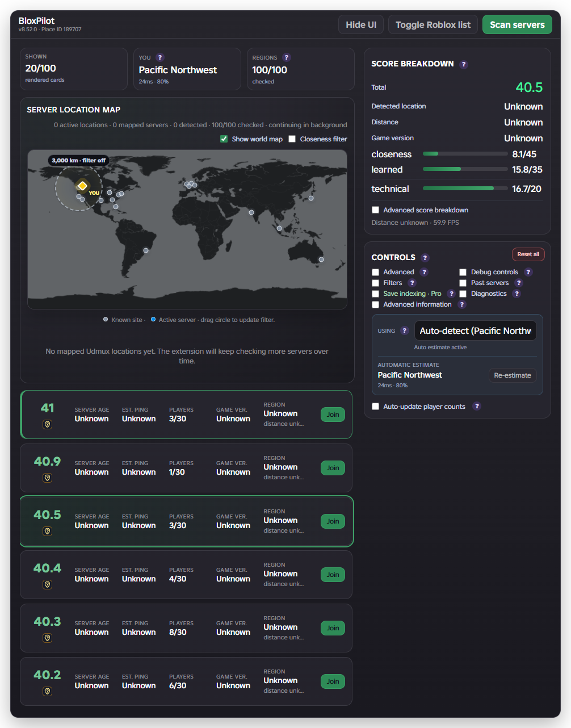Click the 40.5 total score value
The height and width of the screenshot is (728, 571).
(529, 87)
